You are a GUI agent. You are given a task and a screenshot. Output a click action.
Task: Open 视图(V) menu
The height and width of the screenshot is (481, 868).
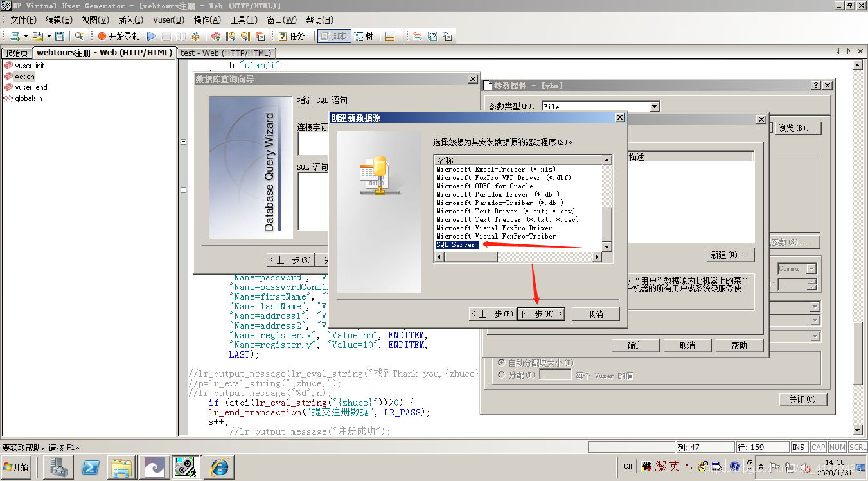[94, 20]
